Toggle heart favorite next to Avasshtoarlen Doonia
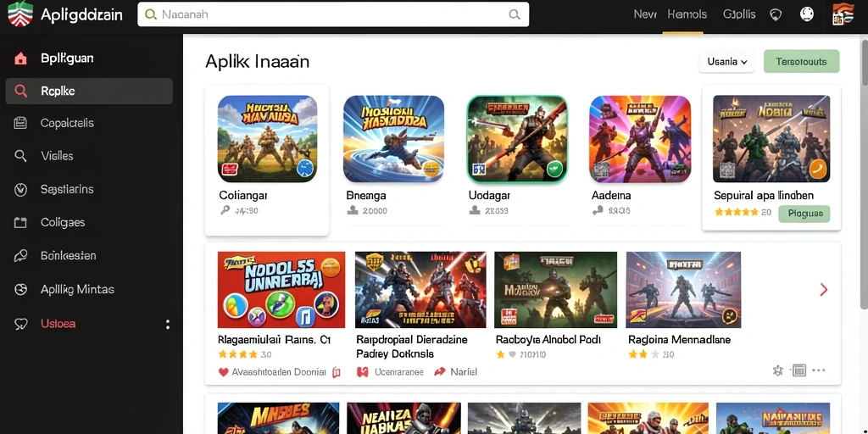Viewport: 868px width, 434px height. coord(223,372)
